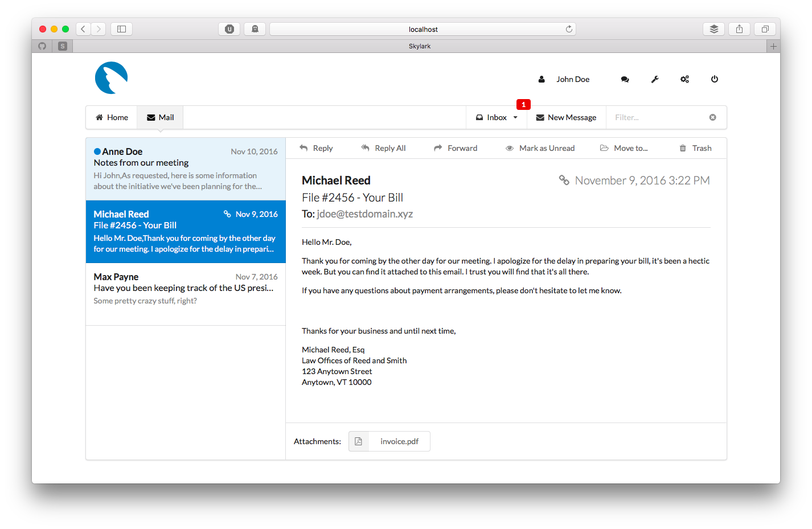Click the November 9, 2016 3:22 PM timestamp

[642, 181]
